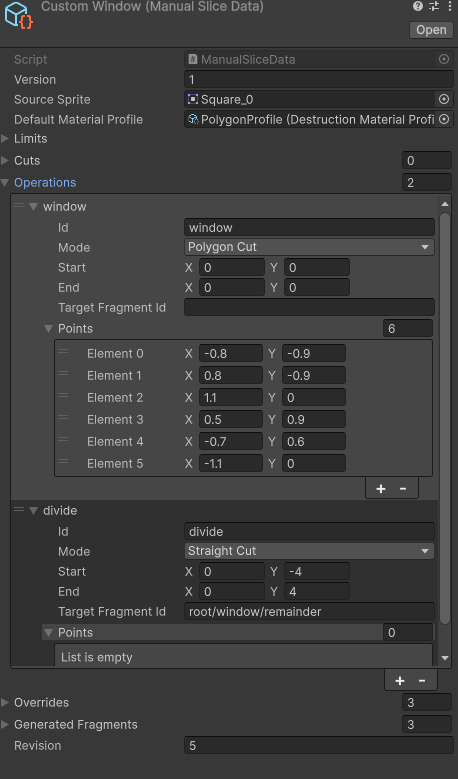This screenshot has height=779, width=458.
Task: Collapse the window Points list
Action: point(48,328)
